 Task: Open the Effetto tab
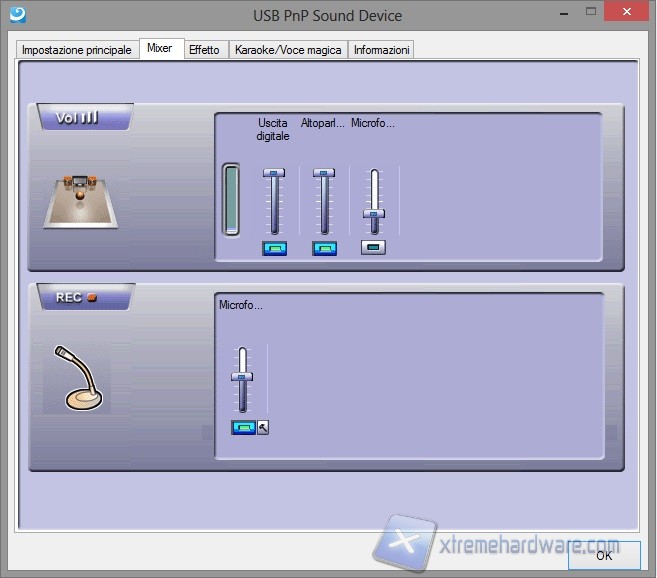204,50
